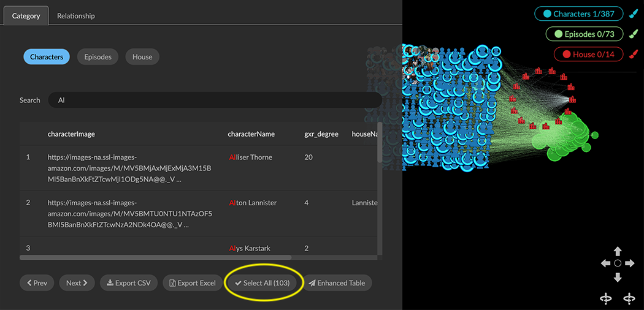Image resolution: width=644 pixels, height=310 pixels.
Task: Select the Alliser Thorne row name
Action: point(250,157)
